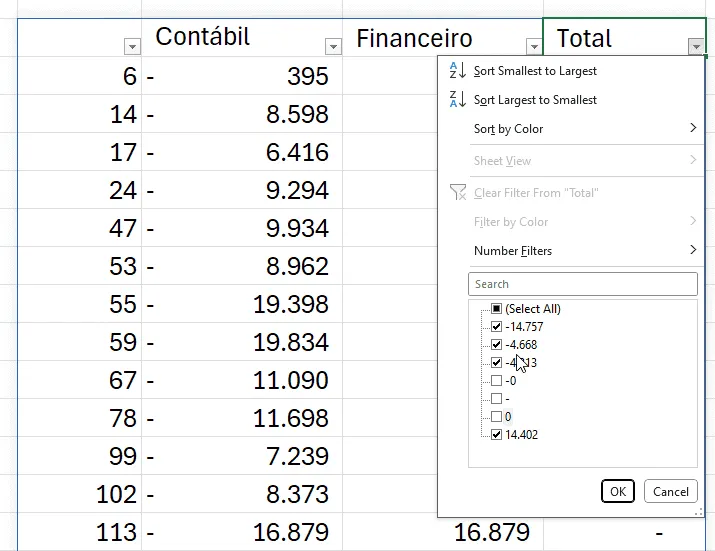Select the Financeiro header cell
This screenshot has width=715, height=551.
pos(442,37)
